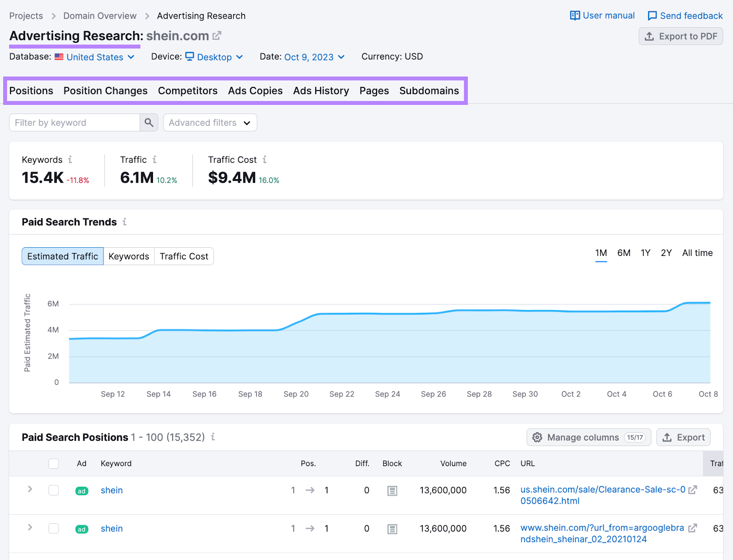Select the 6M time range
Viewport: 733px width, 560px height.
pos(624,253)
